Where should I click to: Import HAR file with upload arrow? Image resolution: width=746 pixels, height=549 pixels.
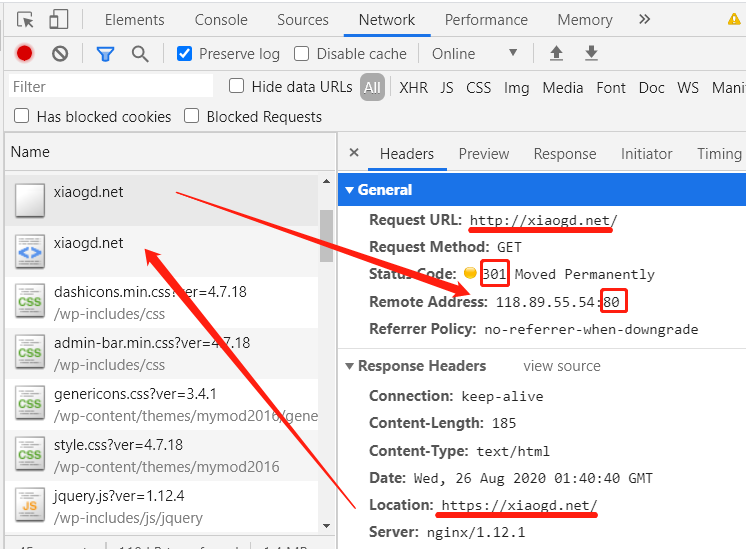556,53
